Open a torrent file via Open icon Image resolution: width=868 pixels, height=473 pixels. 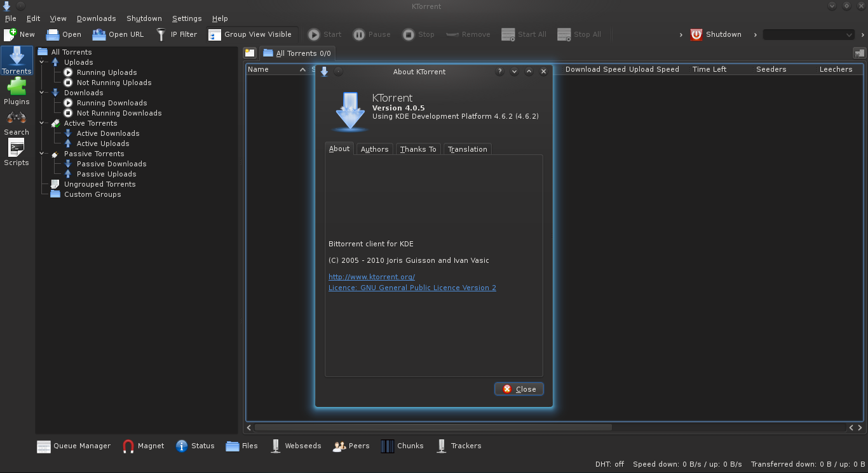coord(53,34)
